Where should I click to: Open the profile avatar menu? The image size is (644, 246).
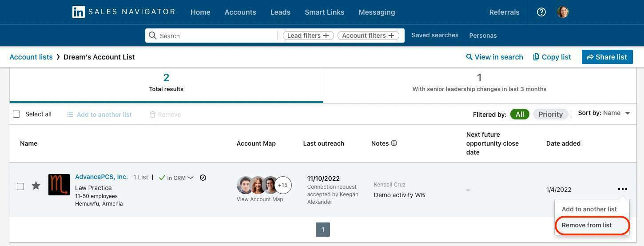pyautogui.click(x=563, y=12)
